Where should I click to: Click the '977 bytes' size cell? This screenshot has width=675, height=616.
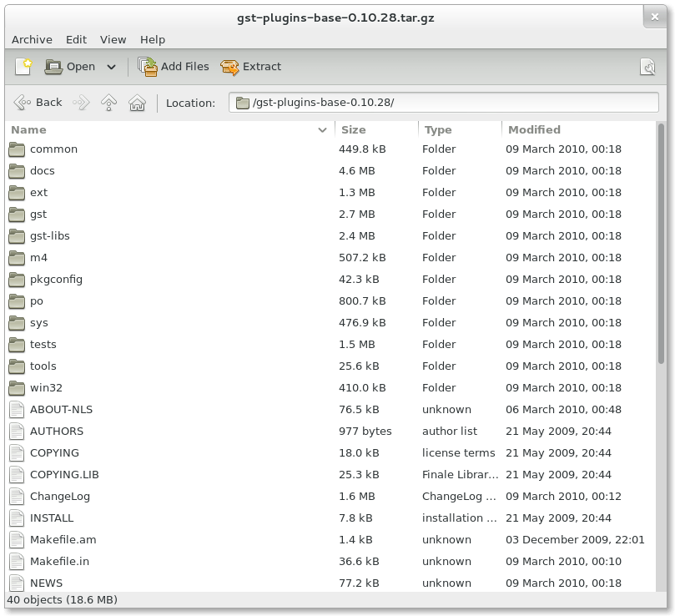click(x=365, y=432)
